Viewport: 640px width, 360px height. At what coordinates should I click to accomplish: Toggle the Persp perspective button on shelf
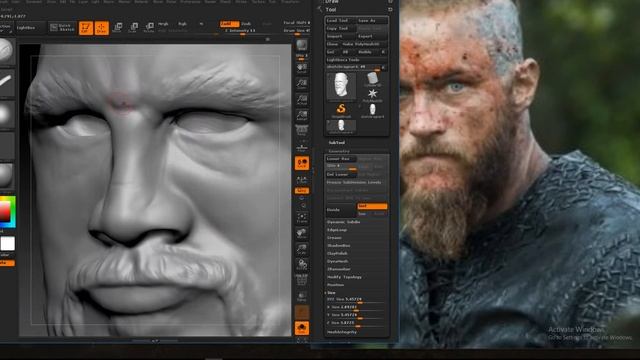(x=302, y=131)
